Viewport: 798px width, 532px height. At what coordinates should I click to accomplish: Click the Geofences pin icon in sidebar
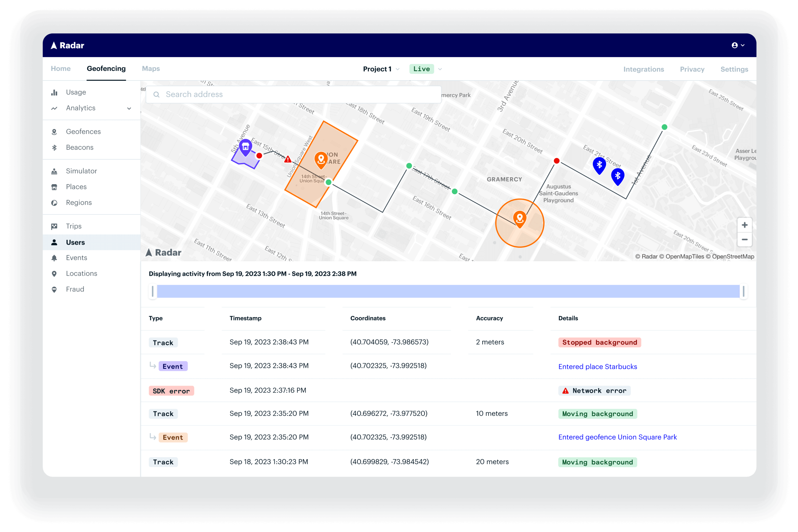pyautogui.click(x=54, y=132)
